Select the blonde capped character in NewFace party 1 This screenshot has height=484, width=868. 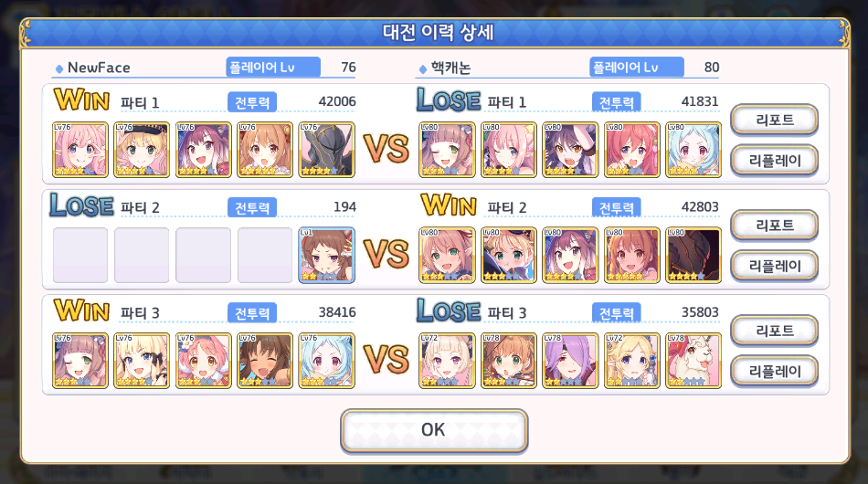(x=142, y=150)
